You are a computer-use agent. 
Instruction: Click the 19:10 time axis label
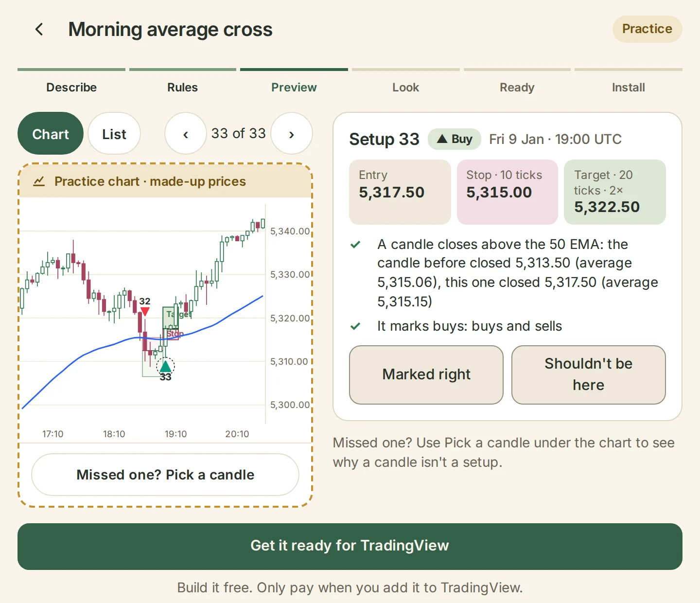175,434
